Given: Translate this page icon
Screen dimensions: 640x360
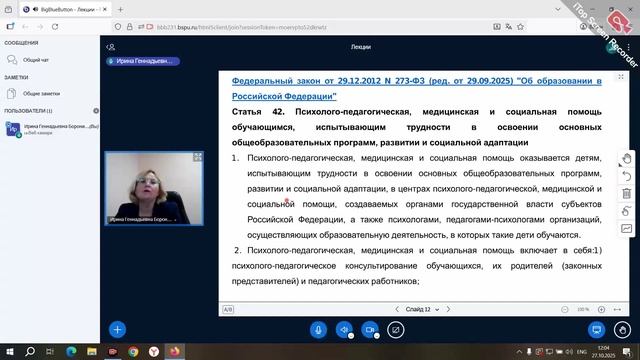Looking at the screenshot, I should pyautogui.click(x=509, y=27).
